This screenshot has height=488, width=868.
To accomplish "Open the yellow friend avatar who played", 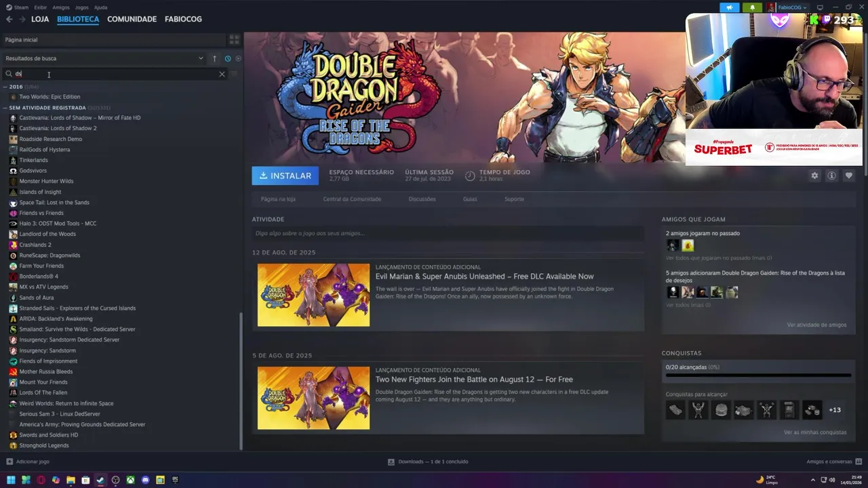I will (688, 245).
